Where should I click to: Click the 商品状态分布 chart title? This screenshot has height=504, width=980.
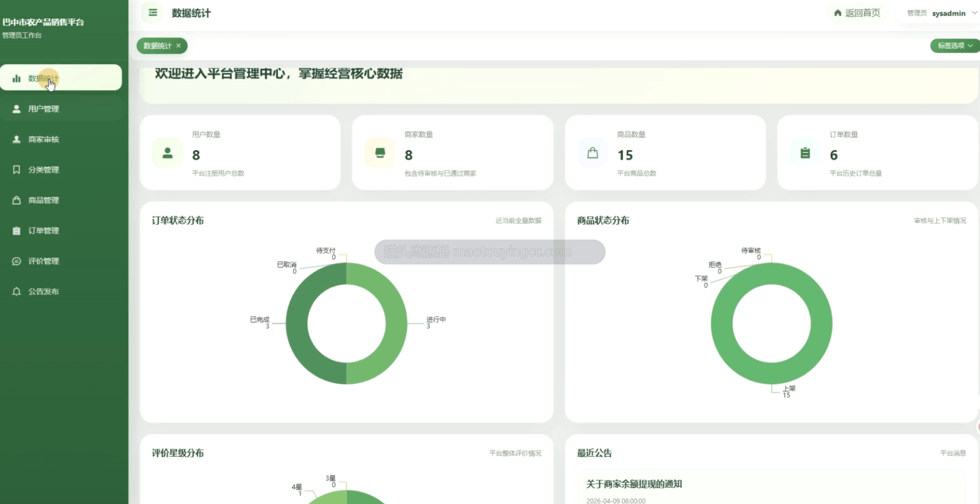603,221
